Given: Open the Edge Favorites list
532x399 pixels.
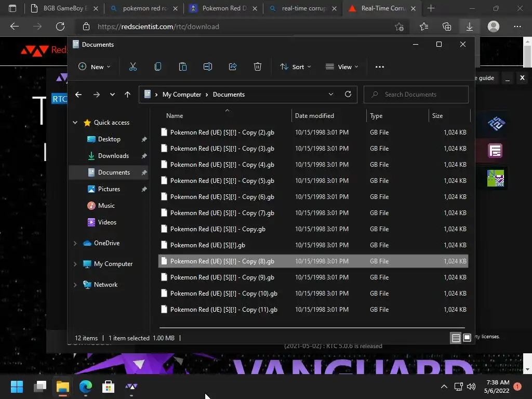Looking at the screenshot, I should click(424, 26).
